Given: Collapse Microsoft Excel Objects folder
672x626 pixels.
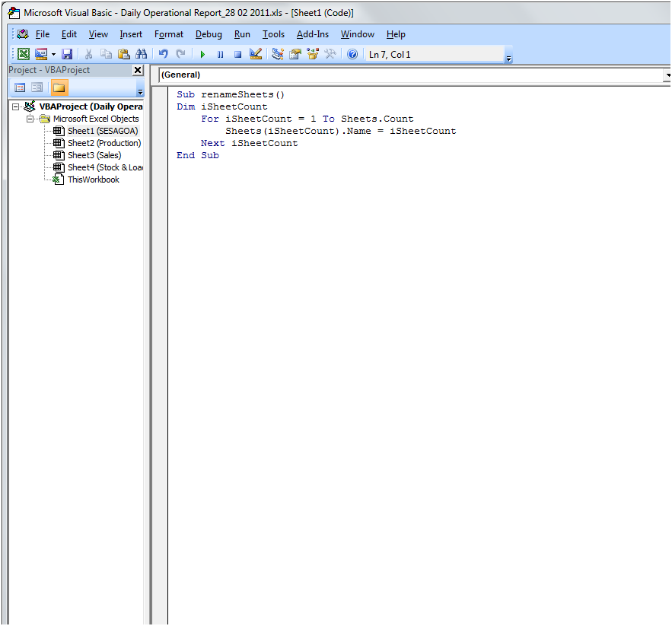Looking at the screenshot, I should 30,119.
